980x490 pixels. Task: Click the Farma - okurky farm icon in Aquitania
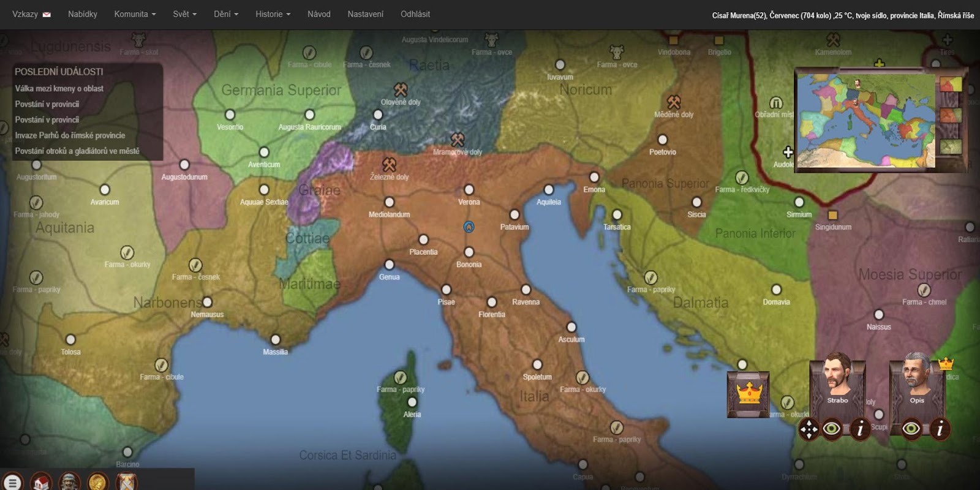coord(127,252)
